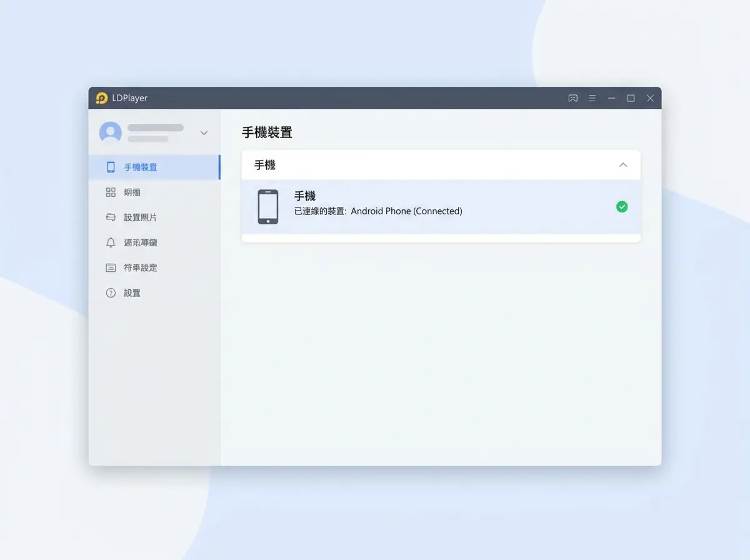This screenshot has height=560, width=750.
Task: Open the gamepad icon in the title bar
Action: pos(572,98)
